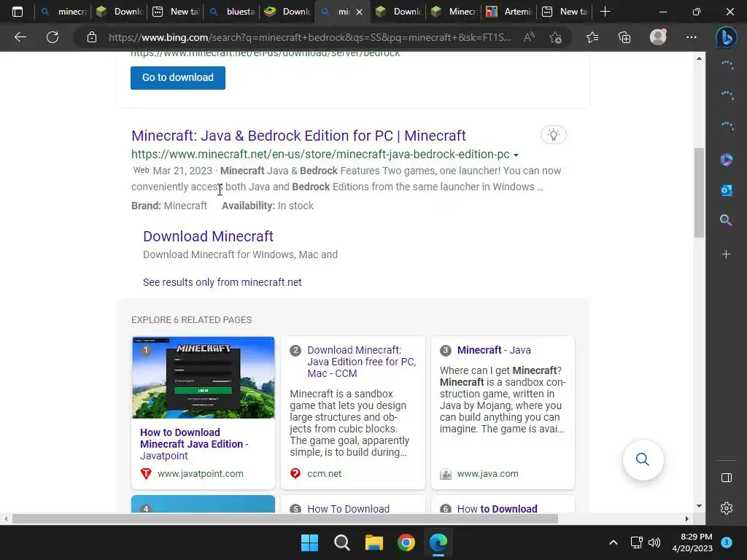Open Collections panel
Screen dimensions: 747x560
624,37
